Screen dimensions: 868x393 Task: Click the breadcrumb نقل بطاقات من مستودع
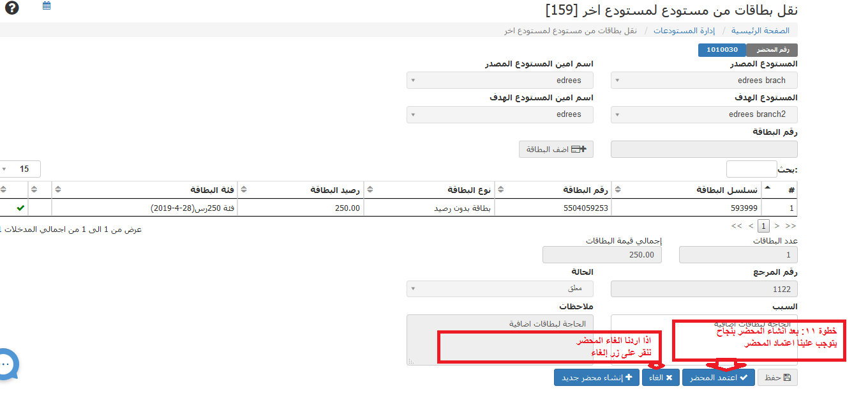[571, 31]
